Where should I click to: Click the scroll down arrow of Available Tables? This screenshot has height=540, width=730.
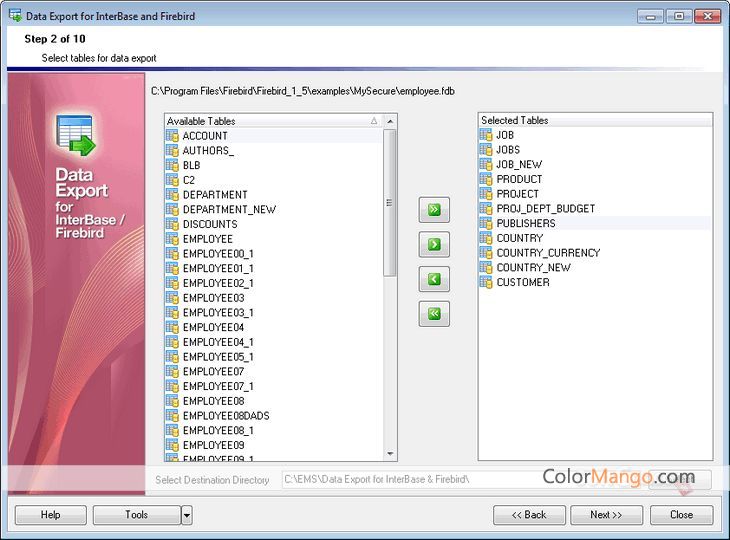coord(390,454)
